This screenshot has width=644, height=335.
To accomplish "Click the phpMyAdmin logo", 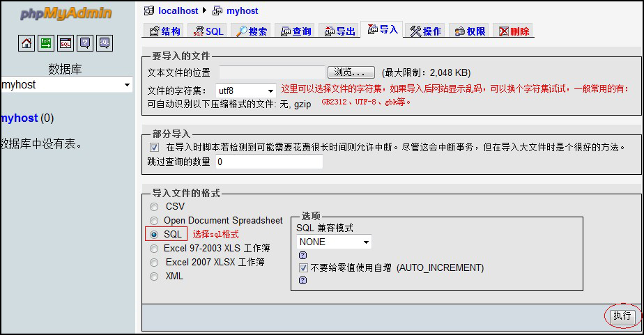I will [x=66, y=13].
